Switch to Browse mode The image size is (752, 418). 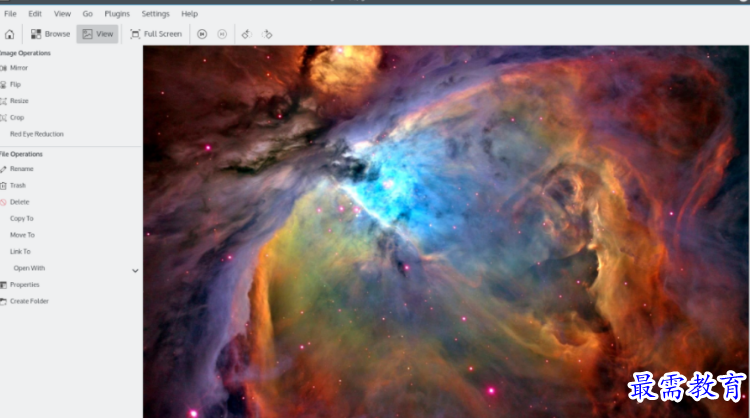[x=50, y=34]
